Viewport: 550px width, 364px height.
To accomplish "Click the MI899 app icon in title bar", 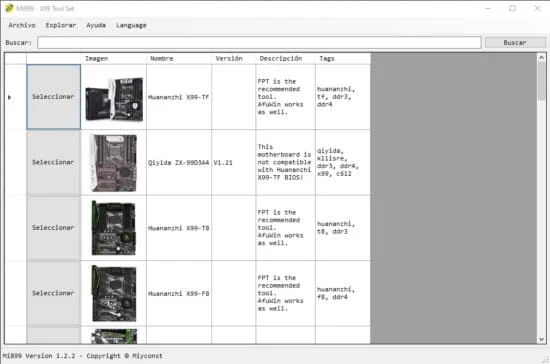I will click(9, 8).
